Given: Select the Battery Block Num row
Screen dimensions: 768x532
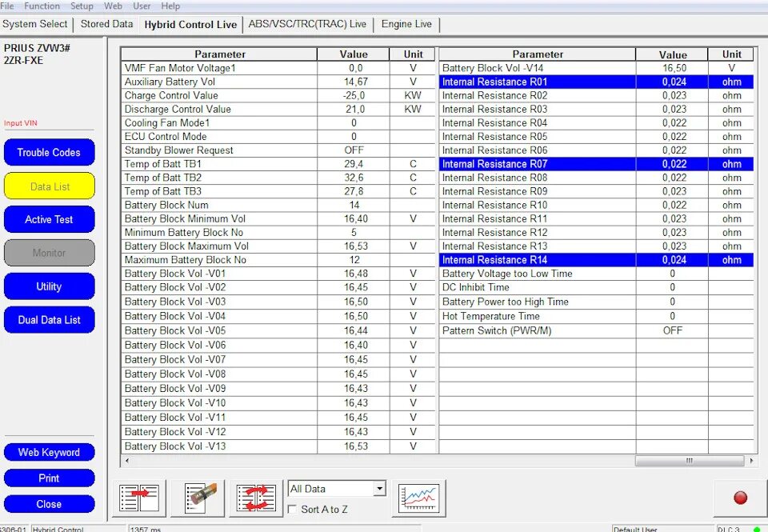Looking at the screenshot, I should (278, 206).
